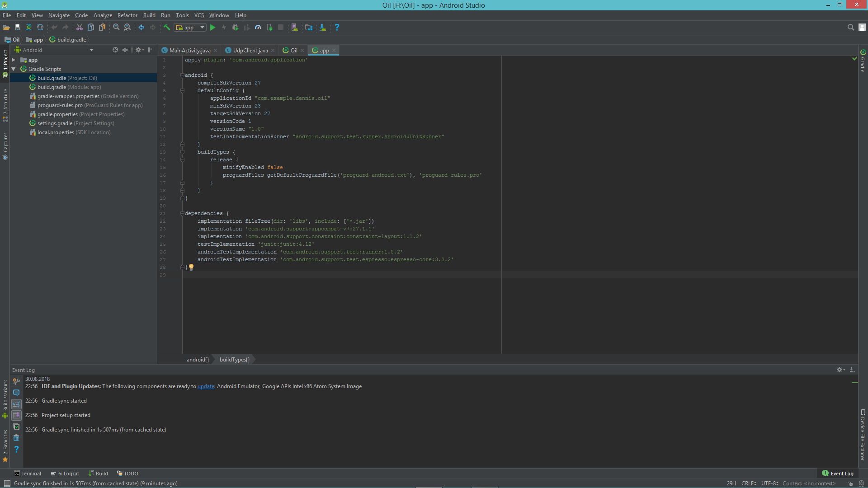This screenshot has height=488, width=868.
Task: Collapse the Gradle Scripts tree node
Action: point(14,69)
